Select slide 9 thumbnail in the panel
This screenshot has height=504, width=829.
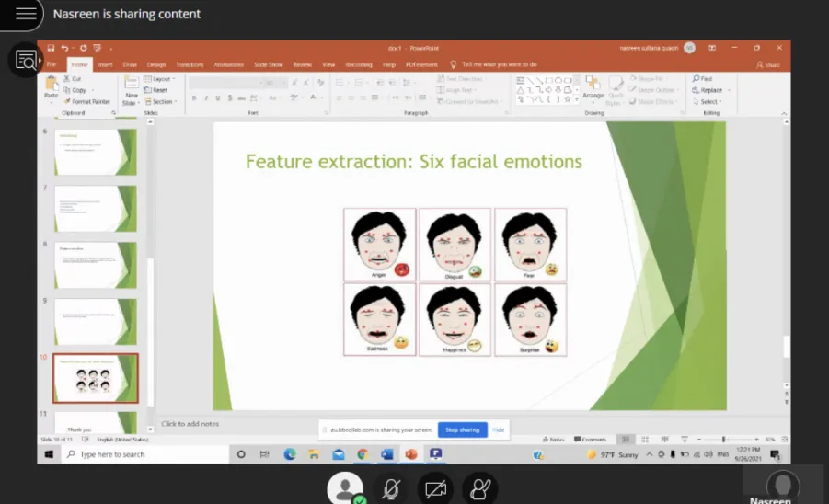point(95,322)
